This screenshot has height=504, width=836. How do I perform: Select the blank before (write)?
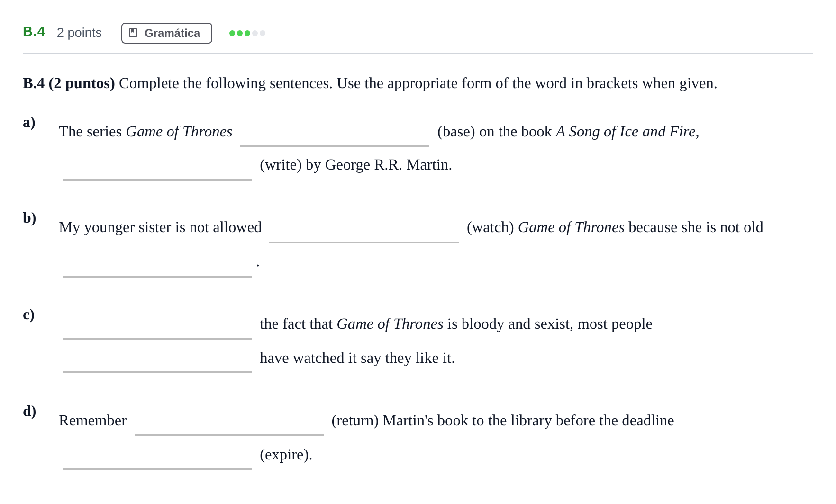click(157, 166)
